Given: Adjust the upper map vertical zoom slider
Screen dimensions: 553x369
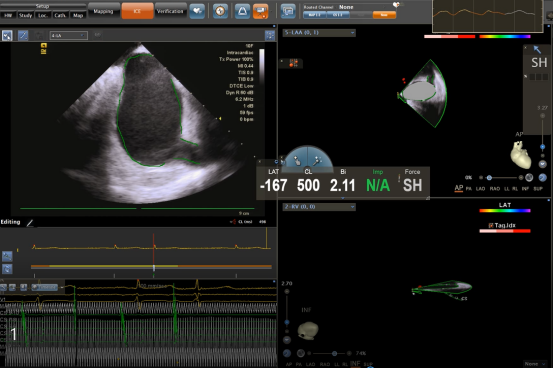Looking at the screenshot, I should tap(542, 147).
